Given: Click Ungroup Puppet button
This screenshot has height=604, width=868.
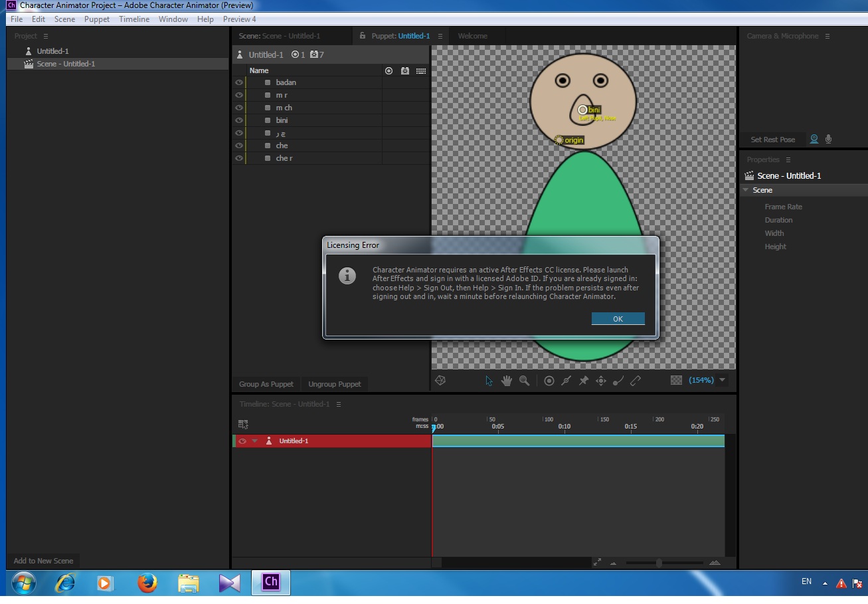Looking at the screenshot, I should pos(335,384).
